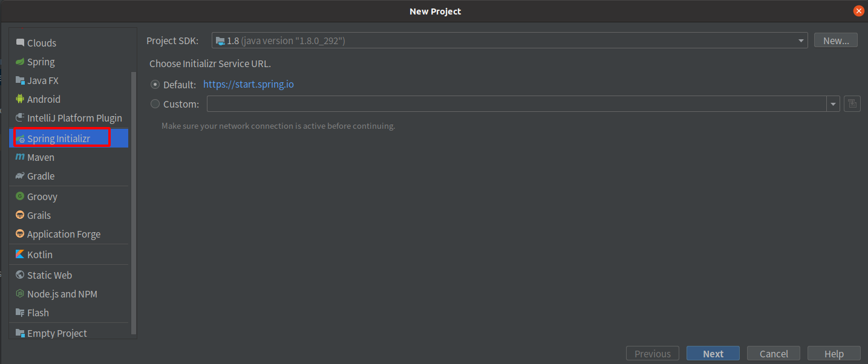Click the custom URL browse icon button

852,103
